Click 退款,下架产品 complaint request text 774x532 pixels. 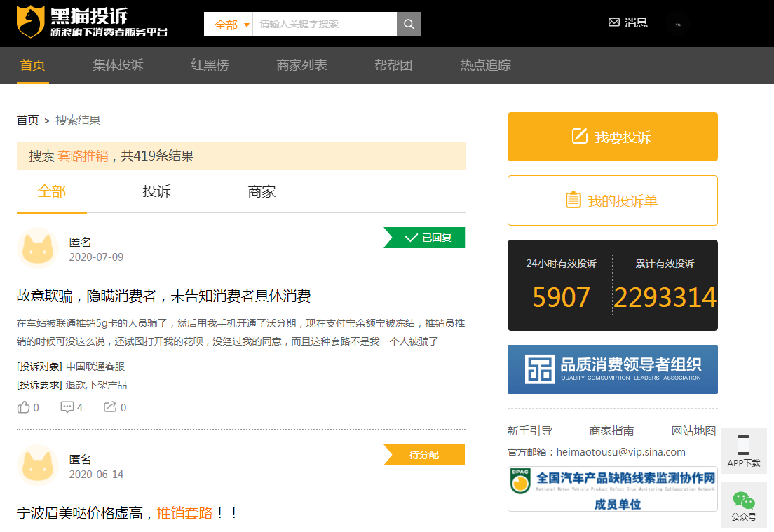pyautogui.click(x=96, y=385)
